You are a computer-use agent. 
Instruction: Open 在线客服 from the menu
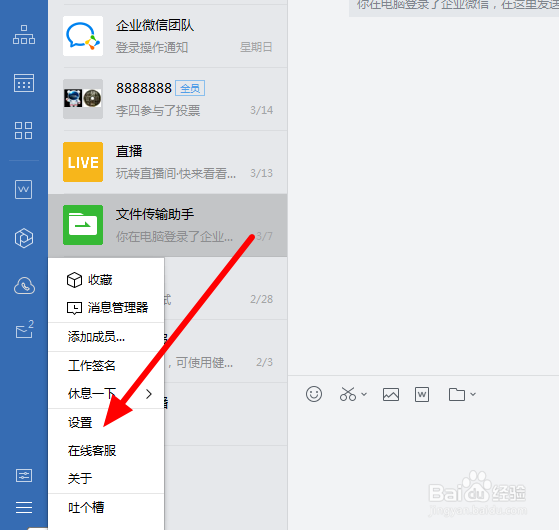pyautogui.click(x=106, y=451)
